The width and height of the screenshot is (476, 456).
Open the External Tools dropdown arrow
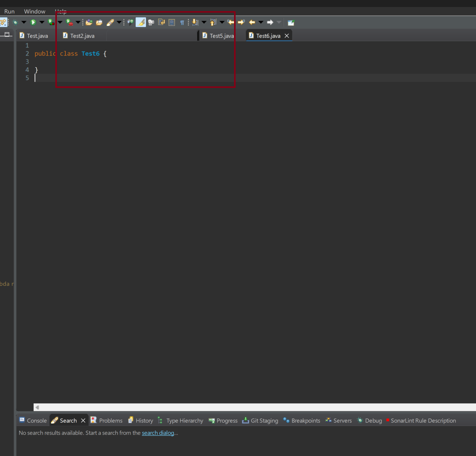78,22
